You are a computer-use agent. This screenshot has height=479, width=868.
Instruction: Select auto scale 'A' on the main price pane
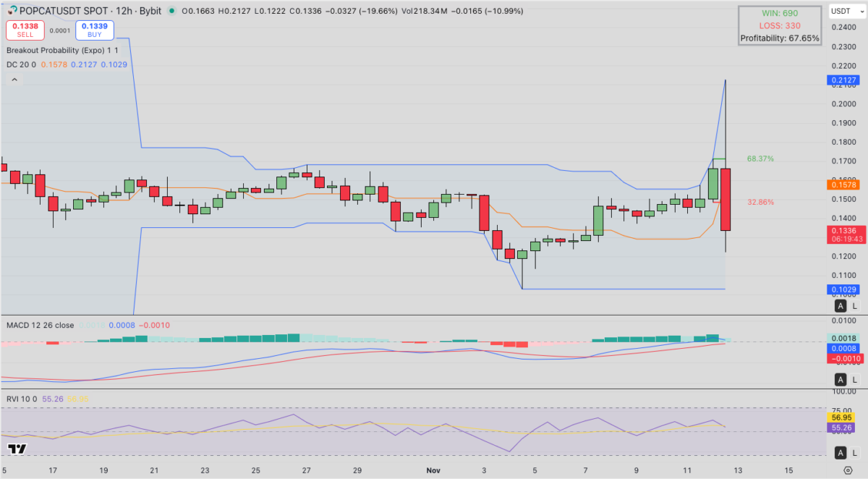pyautogui.click(x=840, y=307)
